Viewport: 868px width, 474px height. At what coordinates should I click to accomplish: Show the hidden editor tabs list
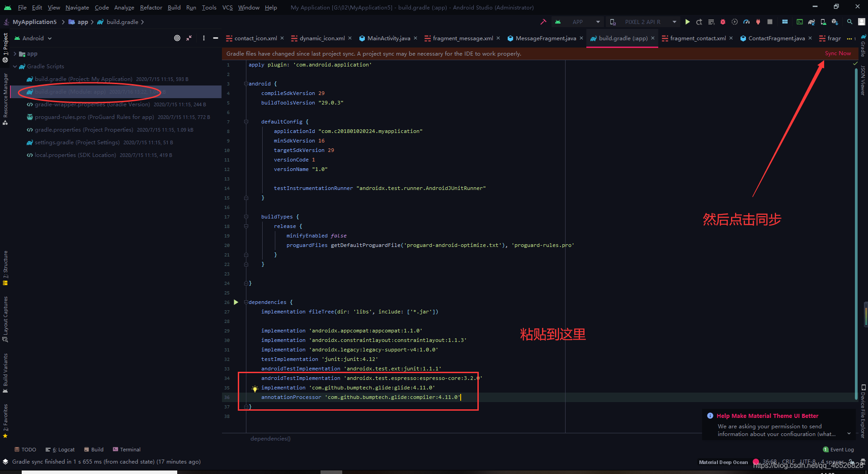coord(851,38)
